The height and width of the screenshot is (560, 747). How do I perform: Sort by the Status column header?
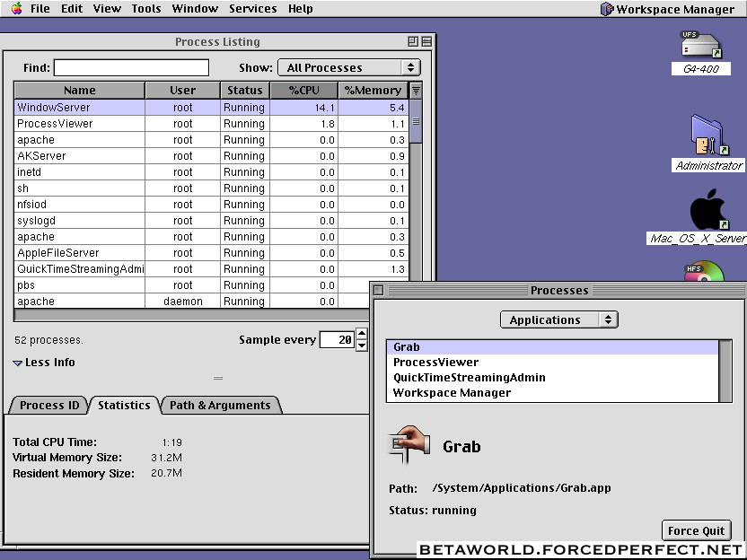[245, 90]
